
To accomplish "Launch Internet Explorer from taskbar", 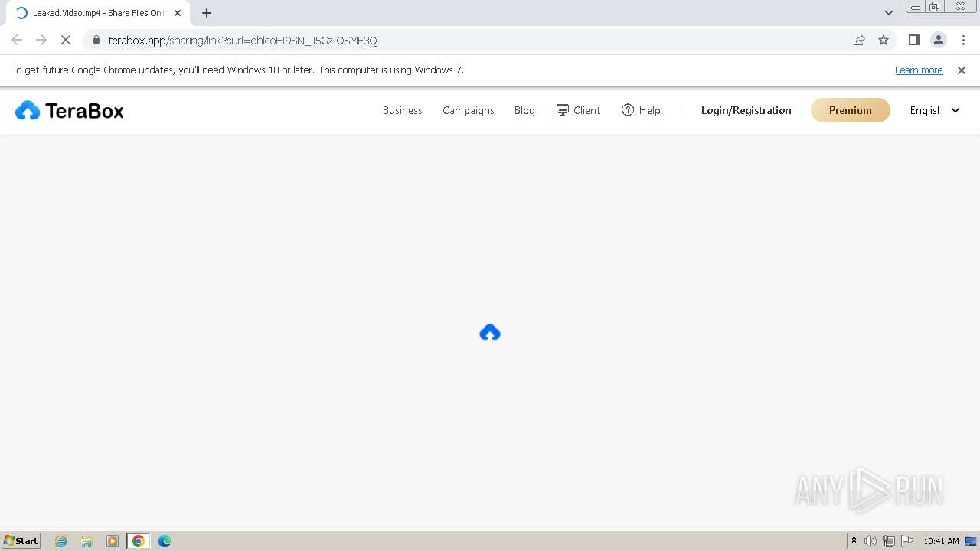I will click(x=61, y=541).
